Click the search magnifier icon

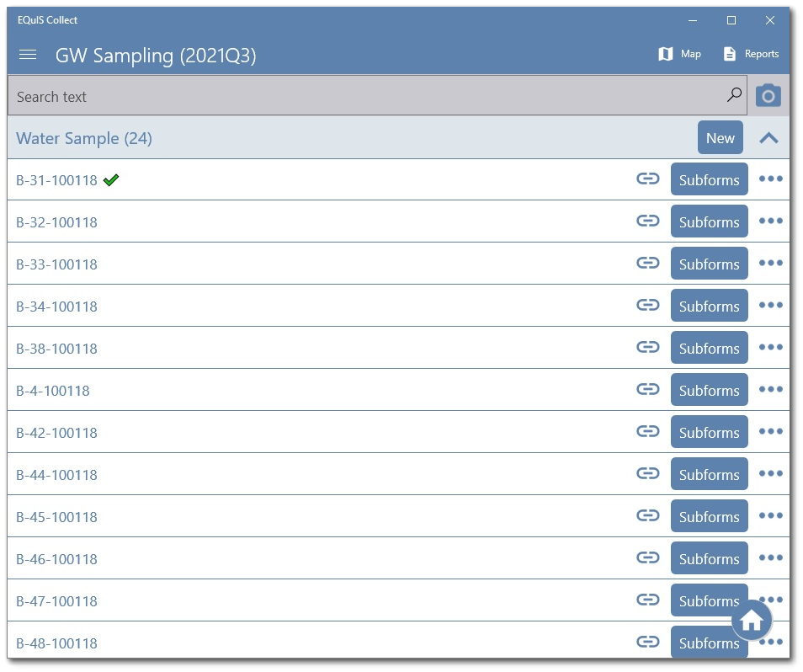pos(733,95)
